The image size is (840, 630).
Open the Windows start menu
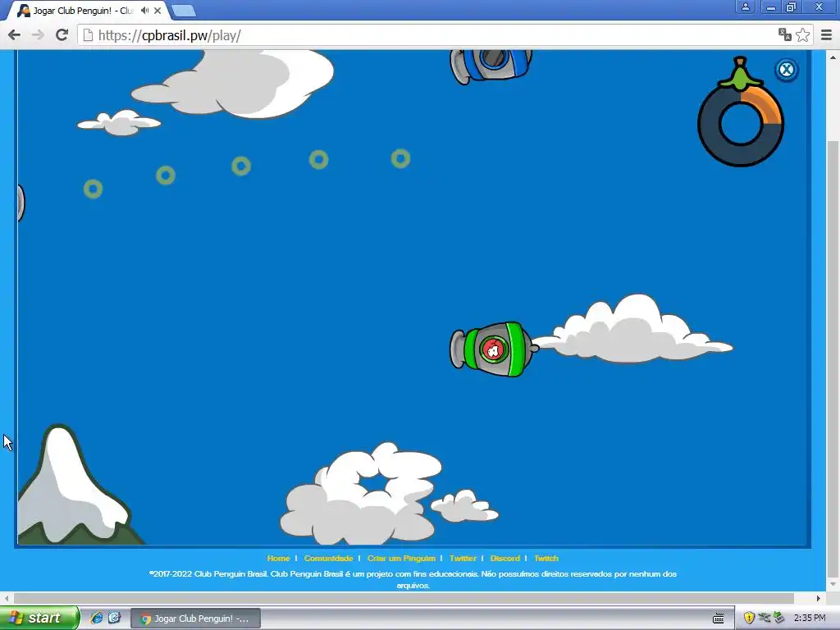[39, 618]
